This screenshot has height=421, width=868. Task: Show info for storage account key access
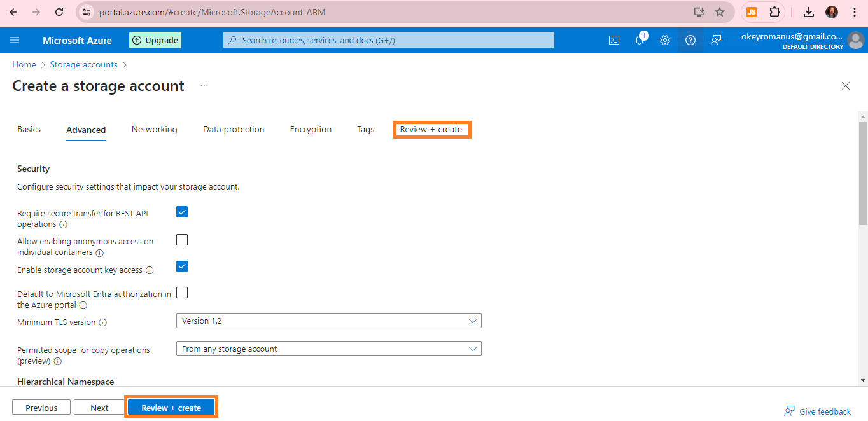[150, 270]
